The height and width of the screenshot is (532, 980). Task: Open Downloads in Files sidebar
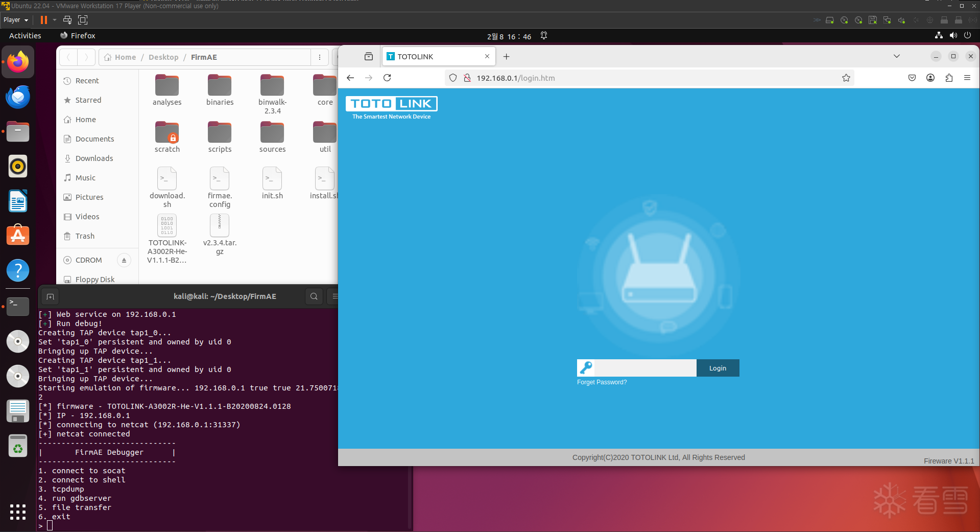tap(98, 158)
